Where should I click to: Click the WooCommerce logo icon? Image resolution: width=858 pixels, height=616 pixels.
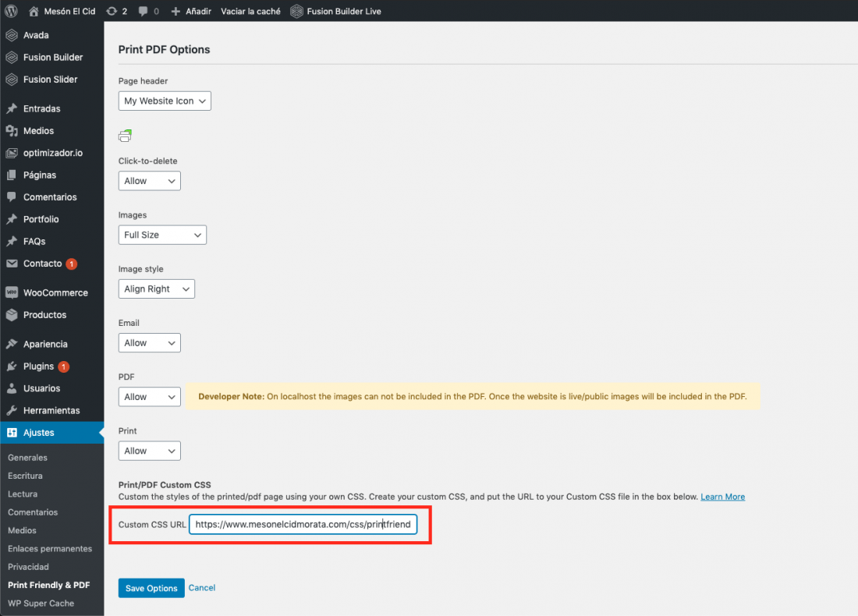pos(12,292)
